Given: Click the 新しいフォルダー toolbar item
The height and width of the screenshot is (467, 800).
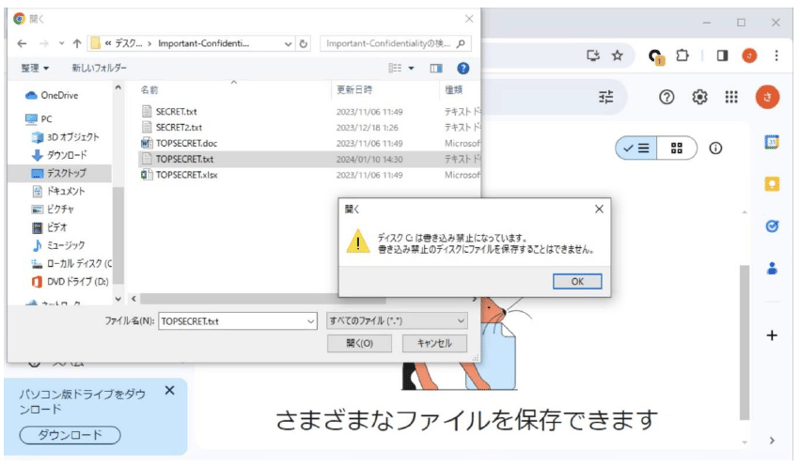Looking at the screenshot, I should 99,68.
